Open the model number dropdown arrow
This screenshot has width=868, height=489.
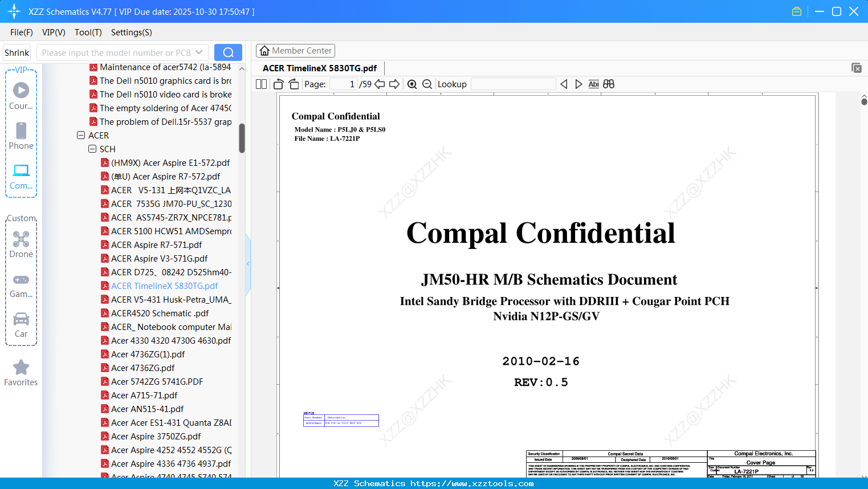[199, 52]
